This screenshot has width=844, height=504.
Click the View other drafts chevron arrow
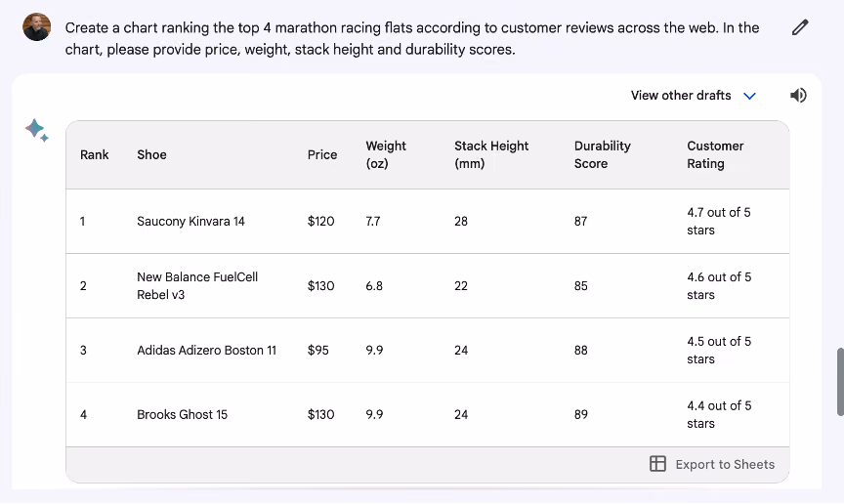[749, 96]
